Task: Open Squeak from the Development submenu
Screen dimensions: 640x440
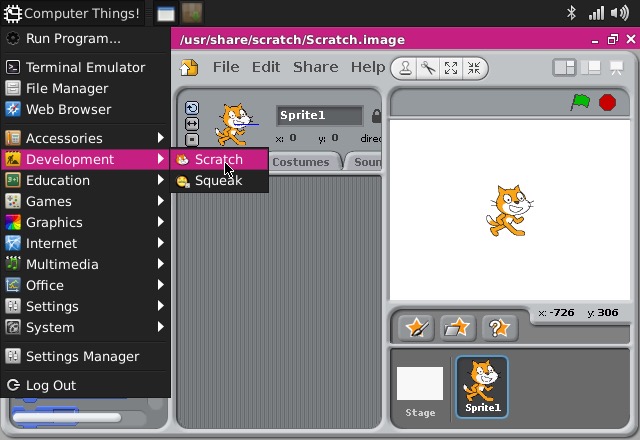Action: [218, 181]
